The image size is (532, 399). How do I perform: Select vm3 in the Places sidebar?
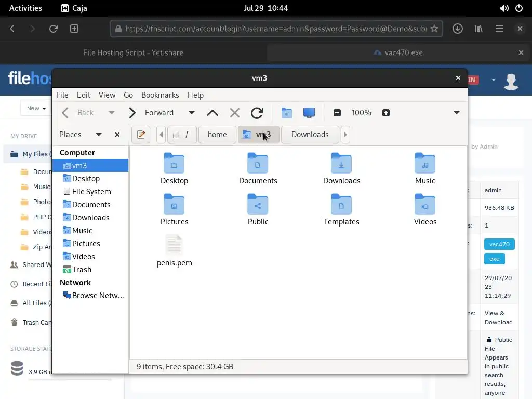tap(90, 166)
